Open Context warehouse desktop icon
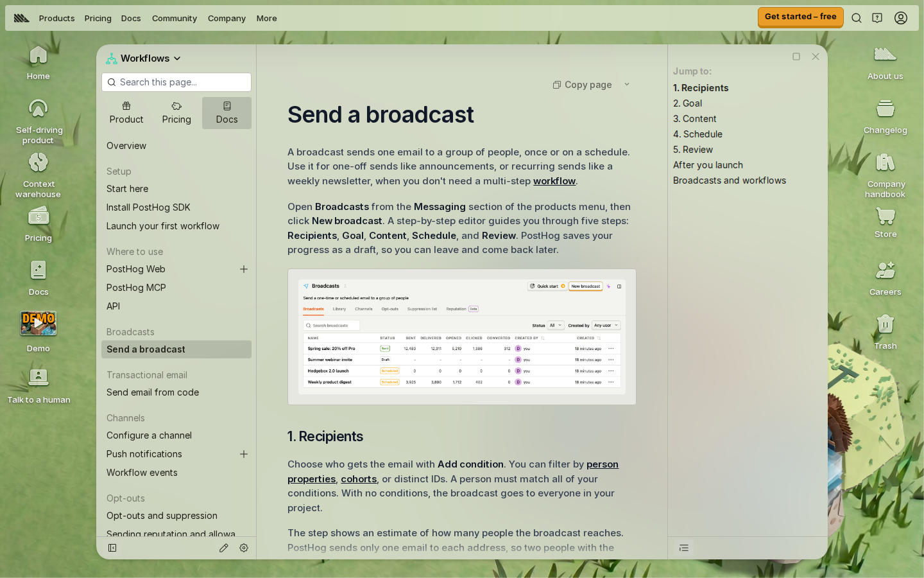 point(38,175)
